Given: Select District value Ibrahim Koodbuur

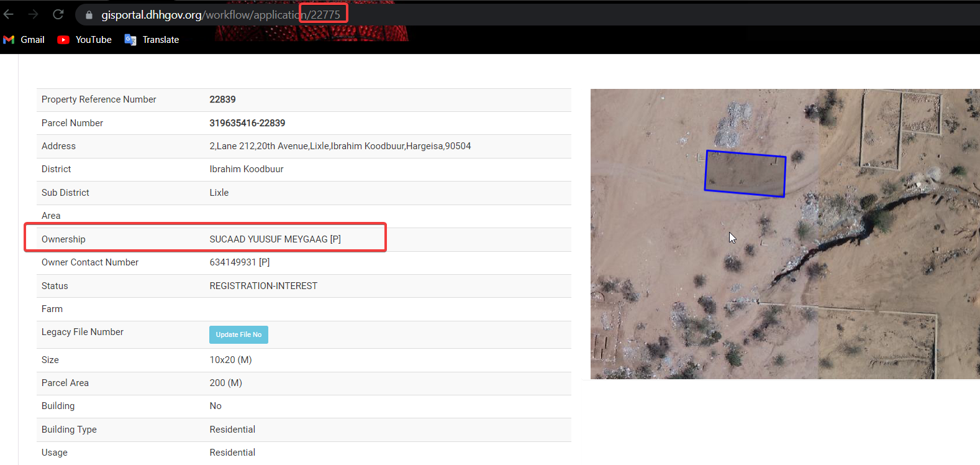Looking at the screenshot, I should point(247,169).
